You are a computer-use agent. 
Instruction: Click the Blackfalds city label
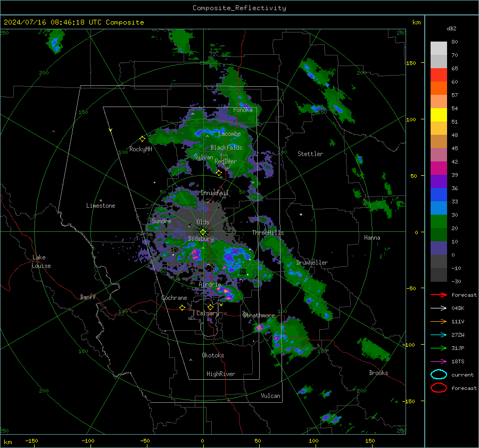226,148
